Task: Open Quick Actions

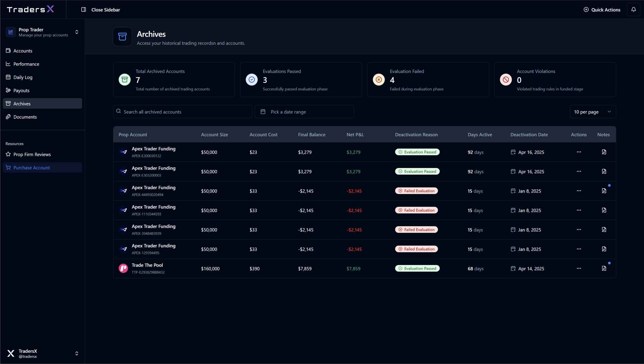Action: (x=602, y=10)
